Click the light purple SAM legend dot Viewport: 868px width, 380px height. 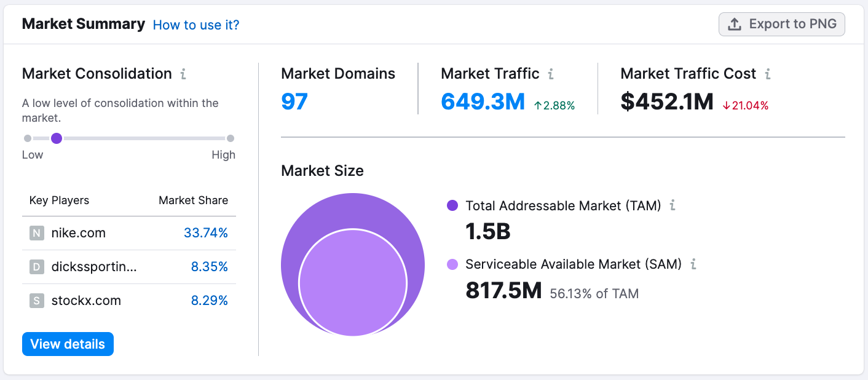pyautogui.click(x=452, y=264)
